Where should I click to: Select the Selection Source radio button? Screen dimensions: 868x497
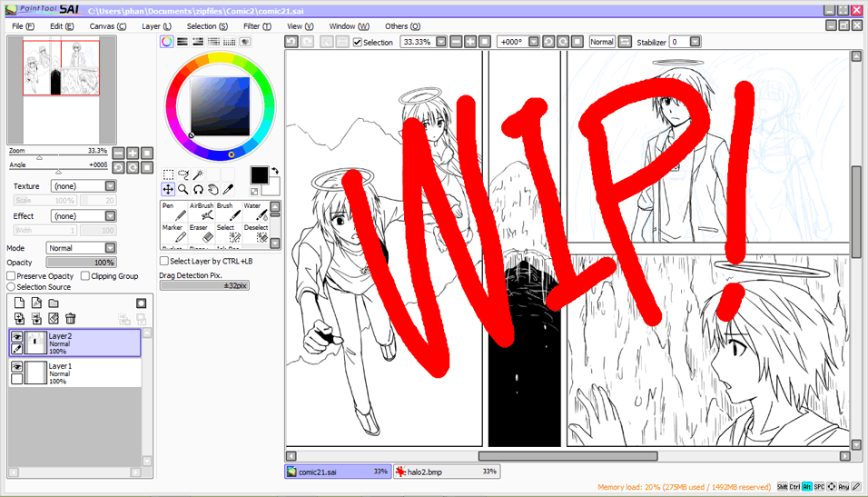click(11, 286)
